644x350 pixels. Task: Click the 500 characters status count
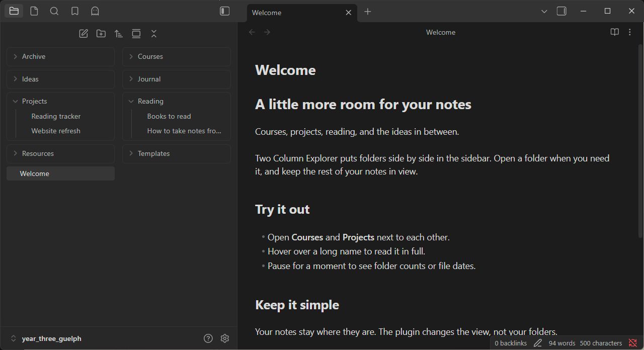pyautogui.click(x=601, y=343)
